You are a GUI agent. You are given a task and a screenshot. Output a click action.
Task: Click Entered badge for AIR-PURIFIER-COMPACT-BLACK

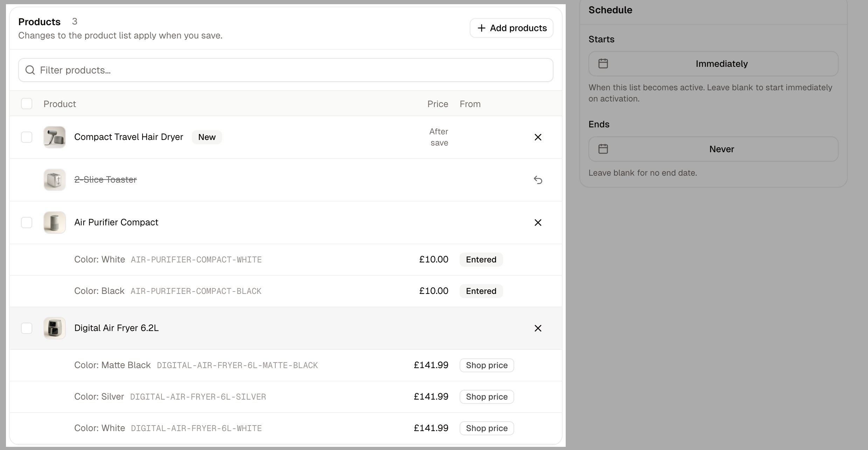point(481,291)
